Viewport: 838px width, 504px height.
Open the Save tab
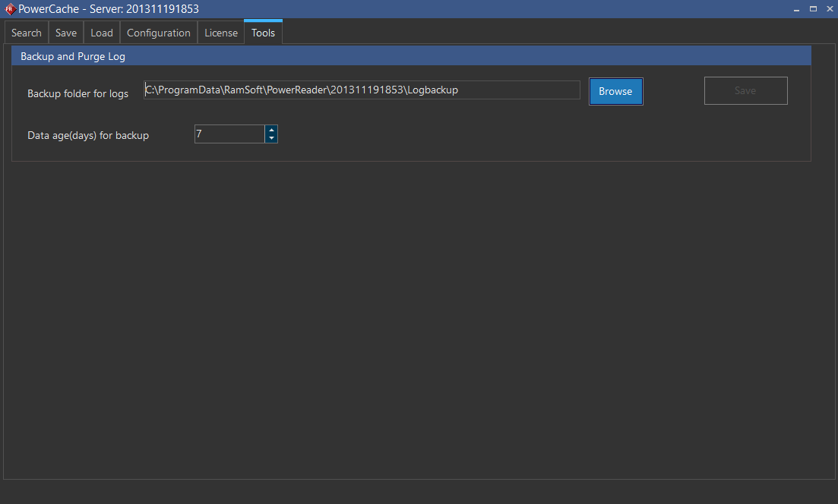66,33
